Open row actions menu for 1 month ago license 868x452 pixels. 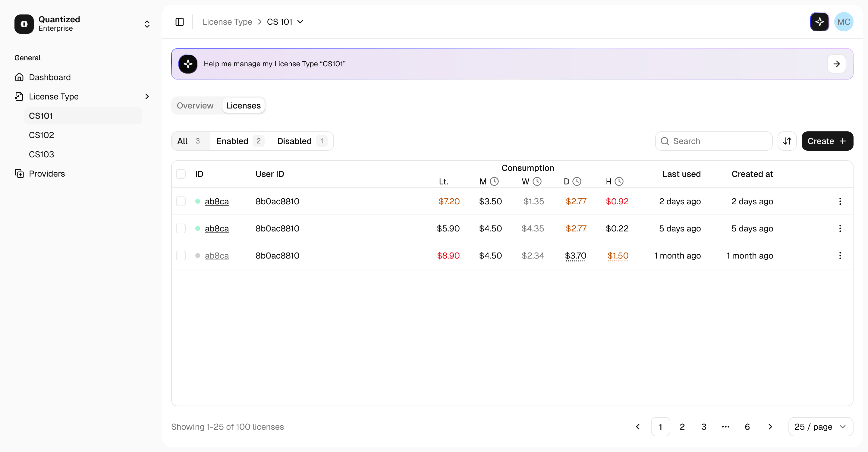(840, 256)
